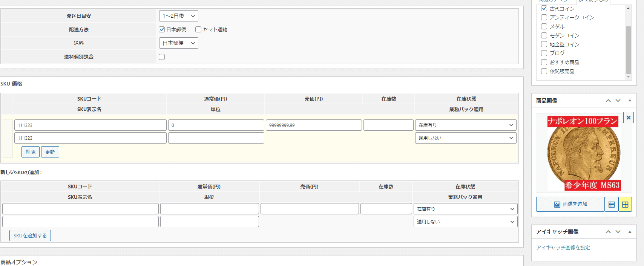Check アンティークコイン category
The image size is (644, 266).
click(544, 17)
